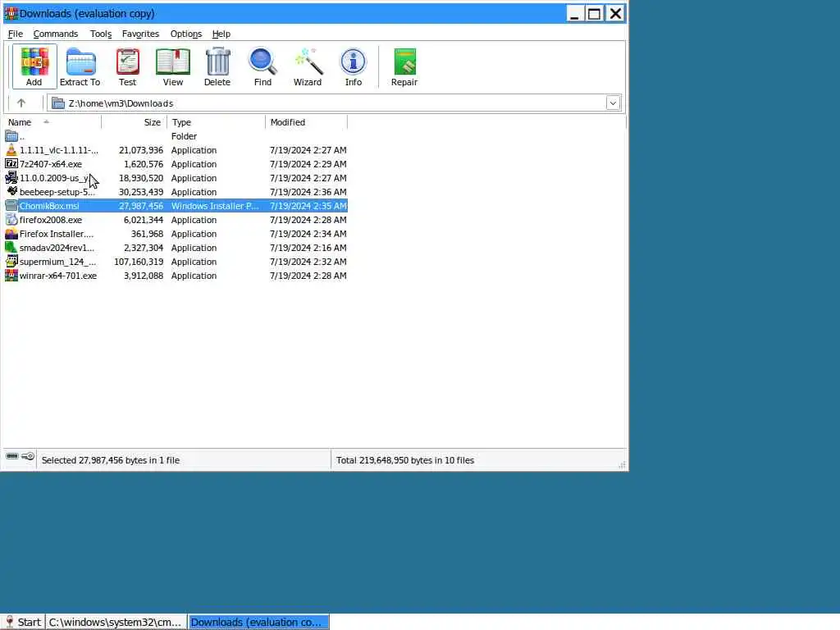
Task: Click the Firefox Installer file icon
Action: point(11,234)
